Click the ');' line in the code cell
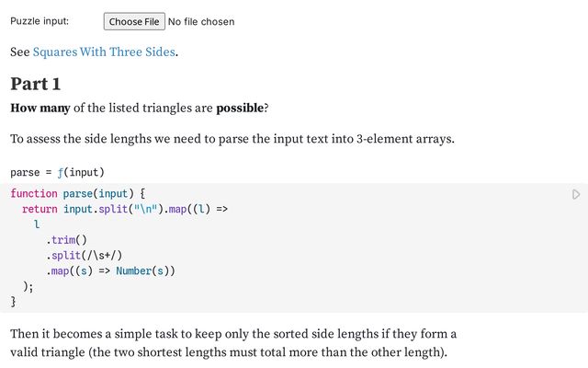This screenshot has height=368, width=588. 28,286
